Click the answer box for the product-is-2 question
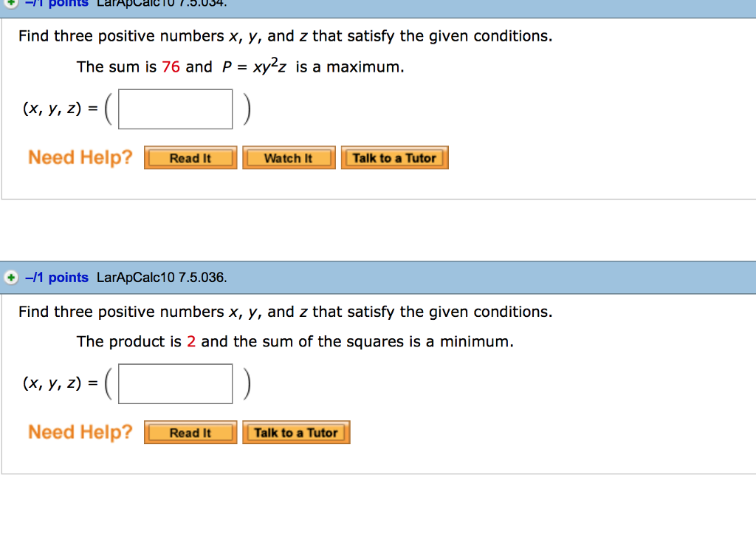The width and height of the screenshot is (756, 537). point(175,383)
